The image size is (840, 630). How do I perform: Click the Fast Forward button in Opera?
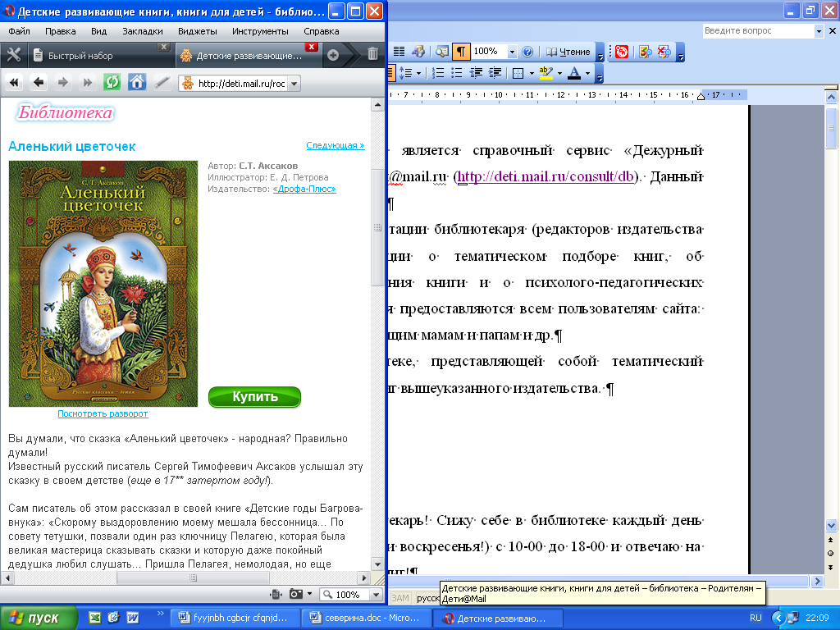point(87,83)
